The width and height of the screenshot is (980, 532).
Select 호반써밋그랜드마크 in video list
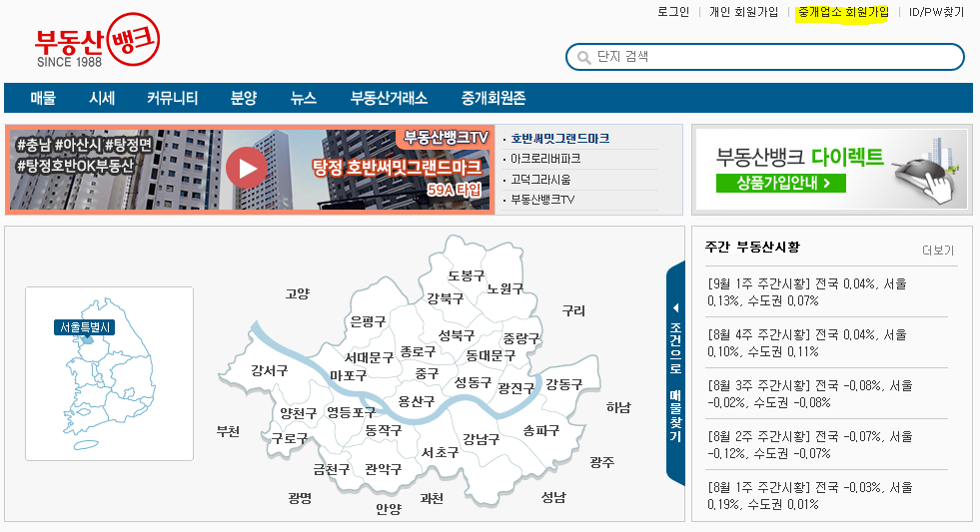click(560, 139)
